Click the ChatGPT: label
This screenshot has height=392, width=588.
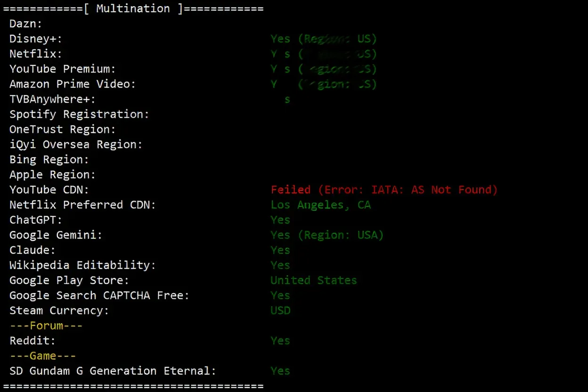tap(36, 220)
